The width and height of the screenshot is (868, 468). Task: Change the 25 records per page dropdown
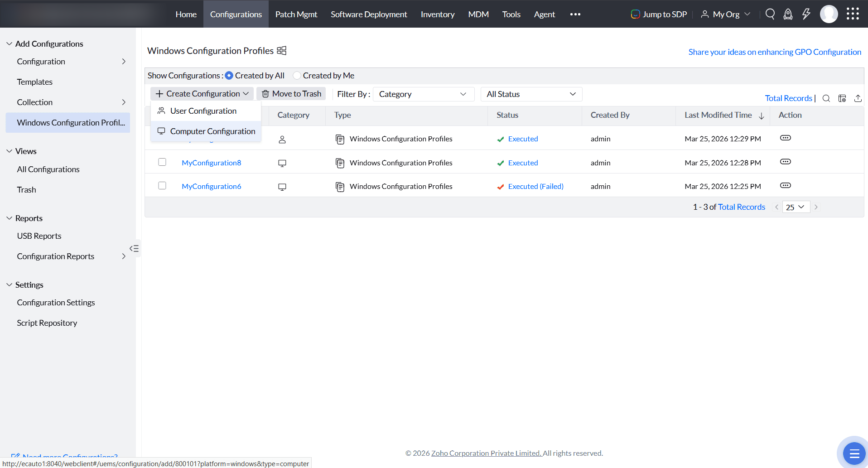pyautogui.click(x=796, y=207)
